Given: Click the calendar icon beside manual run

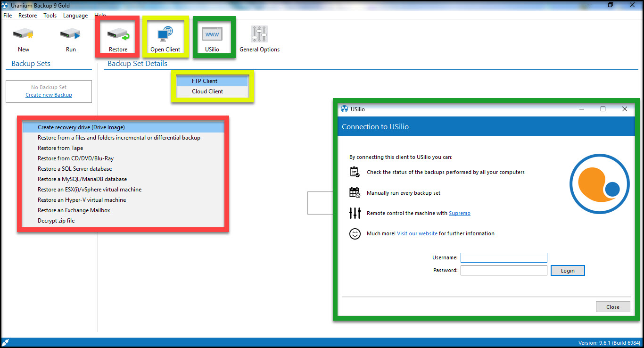Looking at the screenshot, I should click(x=355, y=192).
